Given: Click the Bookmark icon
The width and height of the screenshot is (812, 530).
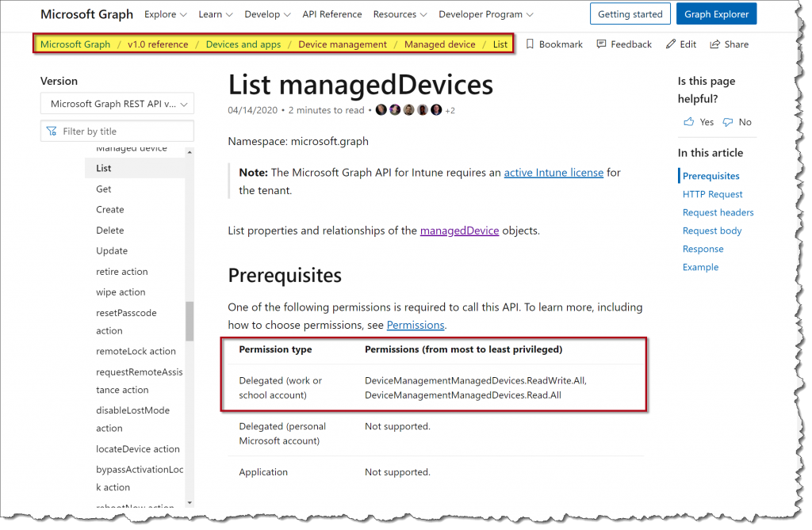Looking at the screenshot, I should coord(530,44).
